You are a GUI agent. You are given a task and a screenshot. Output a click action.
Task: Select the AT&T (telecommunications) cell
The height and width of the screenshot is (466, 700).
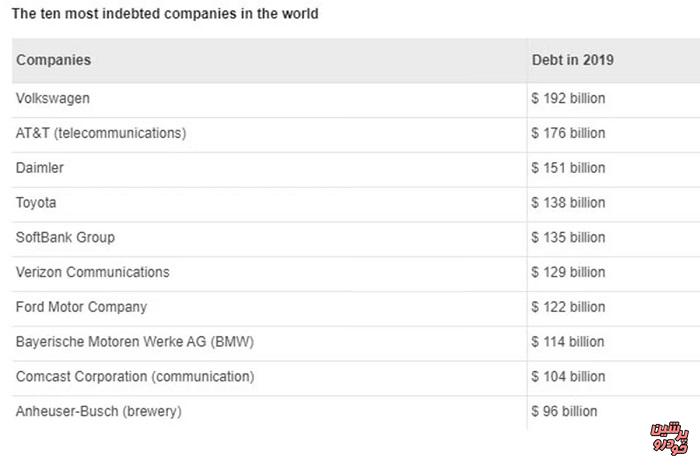coord(101,133)
